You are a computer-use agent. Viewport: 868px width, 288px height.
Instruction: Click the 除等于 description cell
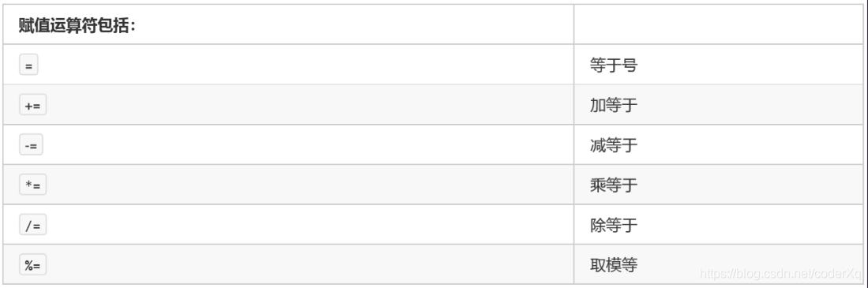[x=718, y=224]
